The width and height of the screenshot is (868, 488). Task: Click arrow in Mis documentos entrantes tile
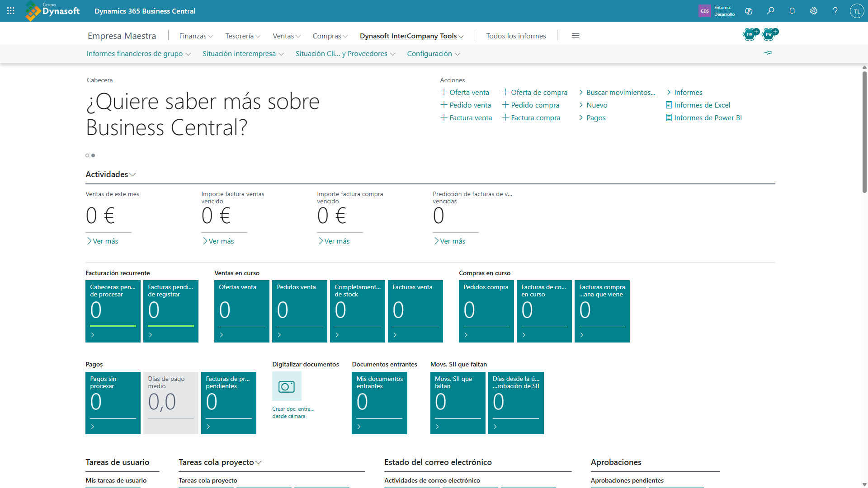[x=359, y=427]
